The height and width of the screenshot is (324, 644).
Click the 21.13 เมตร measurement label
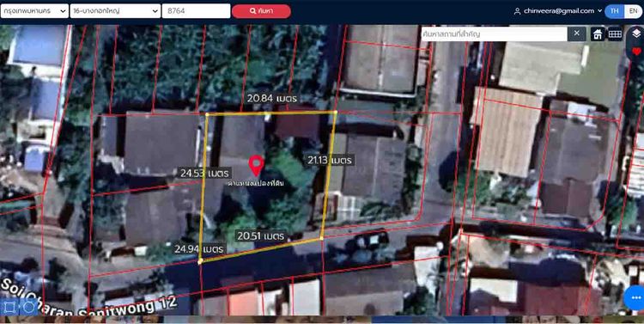(331, 160)
